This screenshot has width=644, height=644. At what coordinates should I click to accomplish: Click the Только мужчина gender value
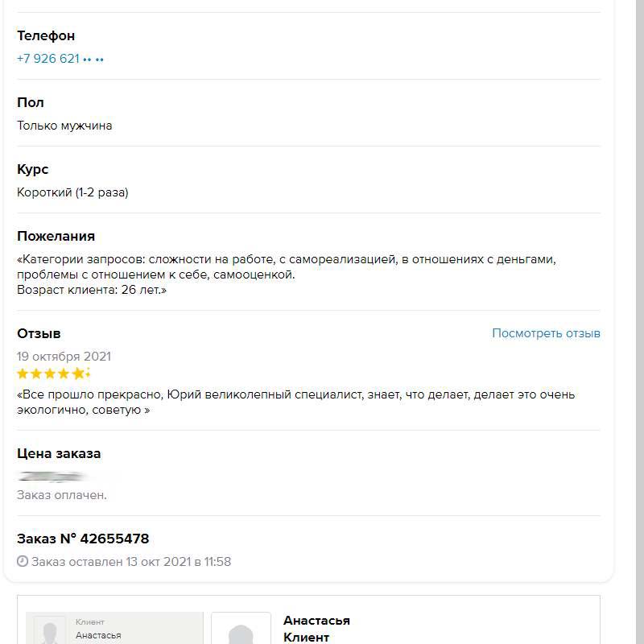pos(64,126)
